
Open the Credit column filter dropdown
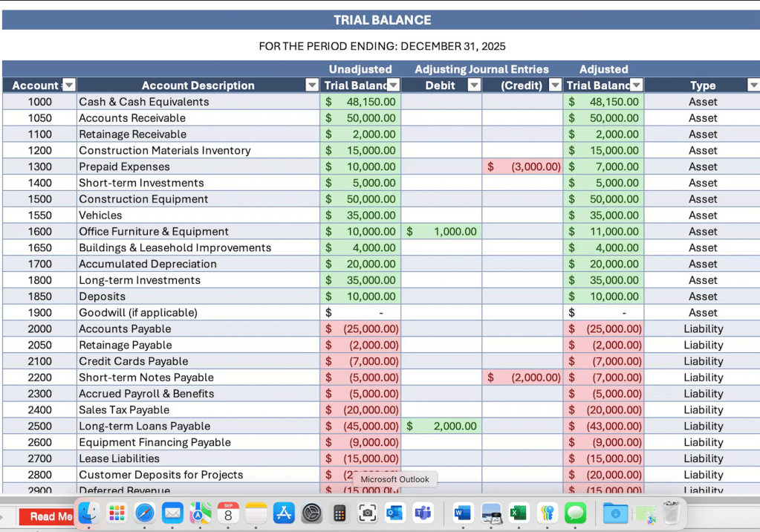point(555,85)
